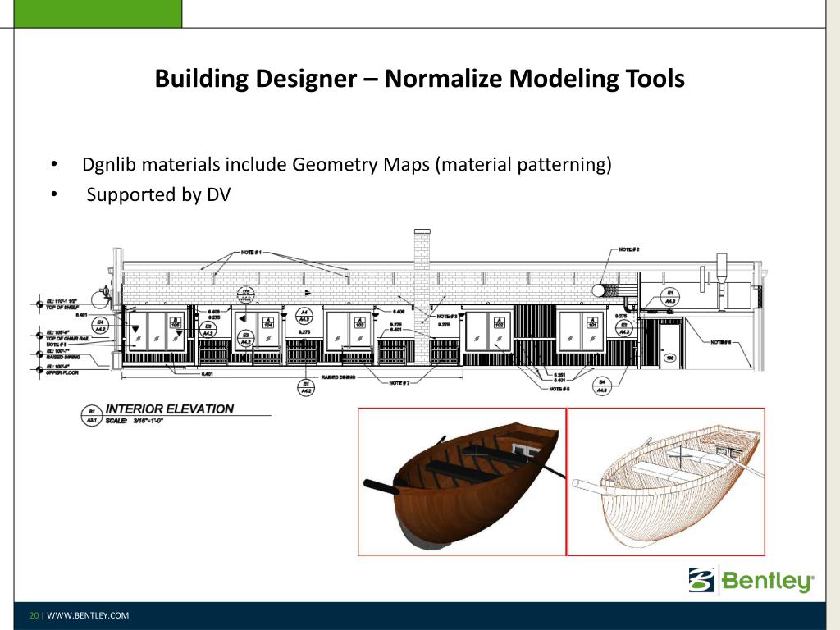Click the Bentley wordmark text

[768, 581]
